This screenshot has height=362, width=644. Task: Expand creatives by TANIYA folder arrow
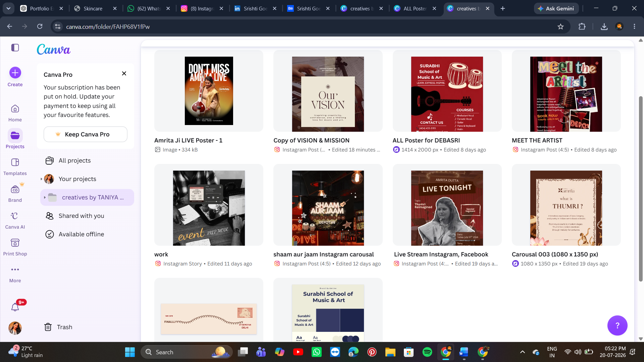coord(45,197)
